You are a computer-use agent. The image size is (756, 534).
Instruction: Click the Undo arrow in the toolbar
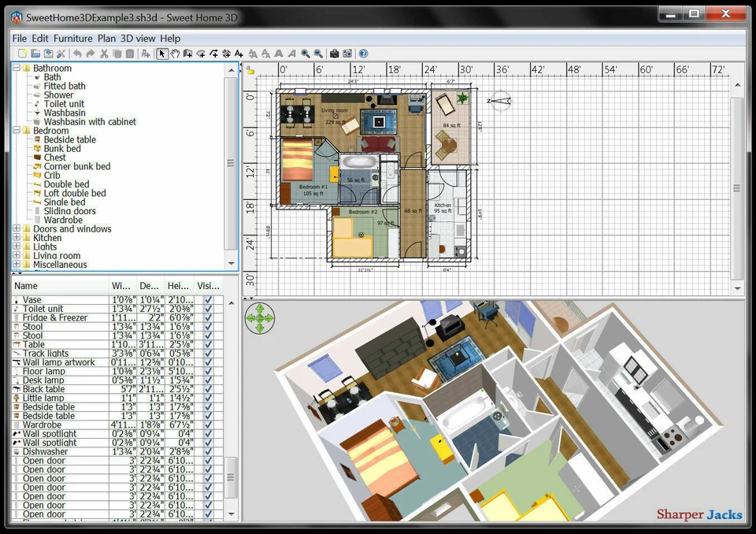(76, 54)
